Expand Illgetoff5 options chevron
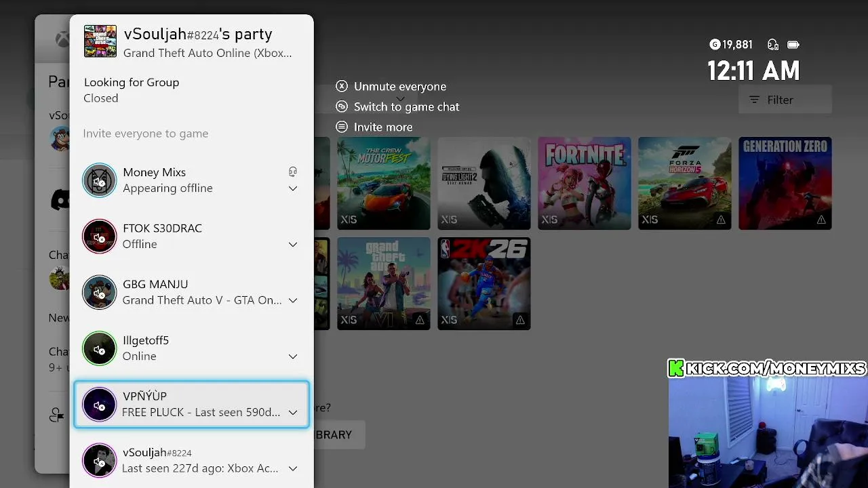 pos(293,357)
